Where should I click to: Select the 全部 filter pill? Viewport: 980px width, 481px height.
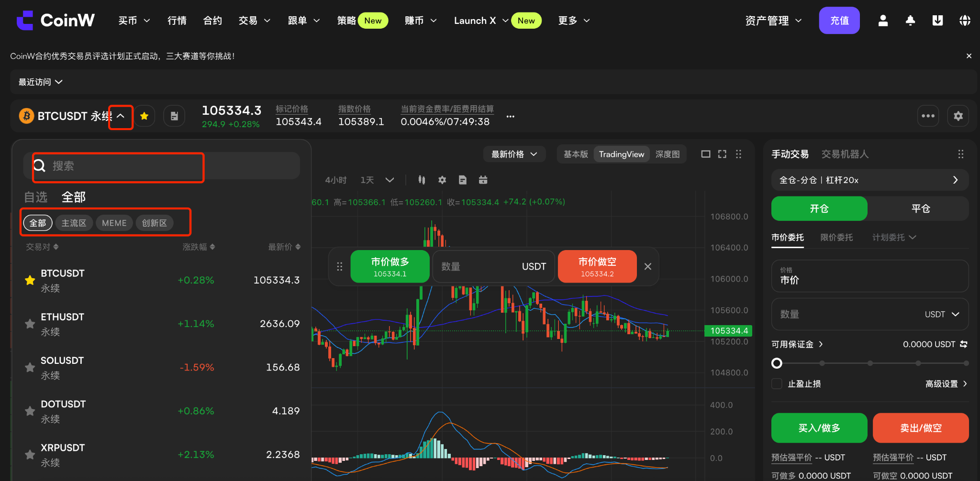coord(38,223)
